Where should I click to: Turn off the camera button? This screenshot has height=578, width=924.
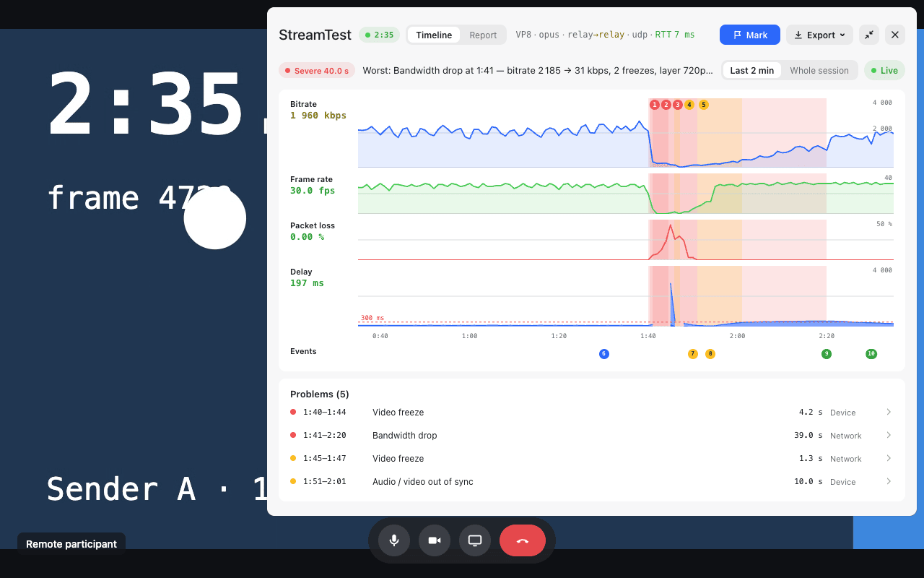pyautogui.click(x=435, y=540)
